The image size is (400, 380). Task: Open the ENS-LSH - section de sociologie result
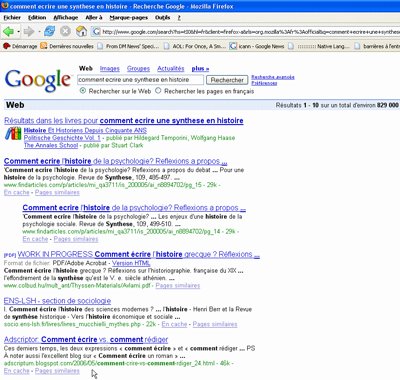coord(57,301)
